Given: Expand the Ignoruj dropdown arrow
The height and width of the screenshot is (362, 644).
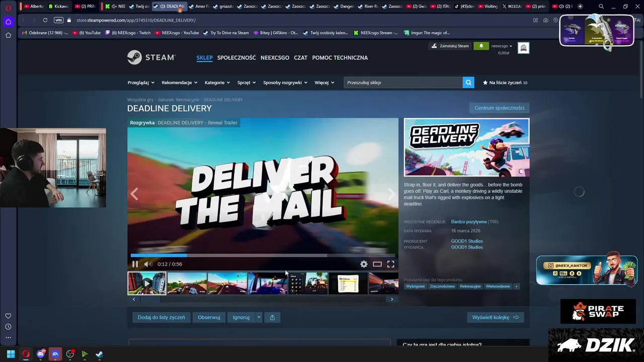Looking at the screenshot, I should [259, 317].
